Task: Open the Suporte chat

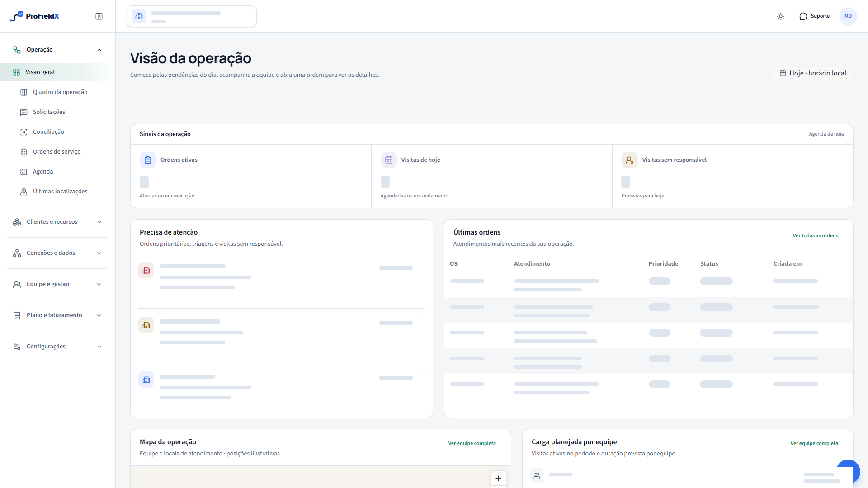Action: tap(815, 16)
